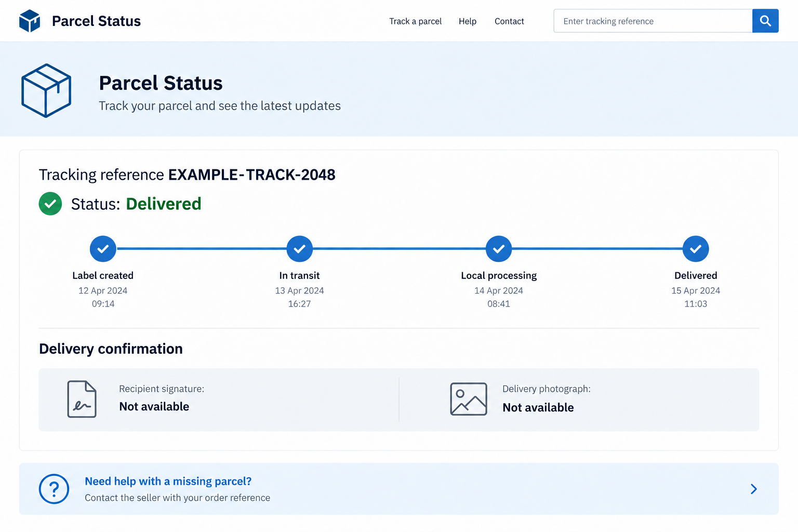Image resolution: width=798 pixels, height=532 pixels.
Task: Expand the missing parcel help chevron
Action: point(754,489)
